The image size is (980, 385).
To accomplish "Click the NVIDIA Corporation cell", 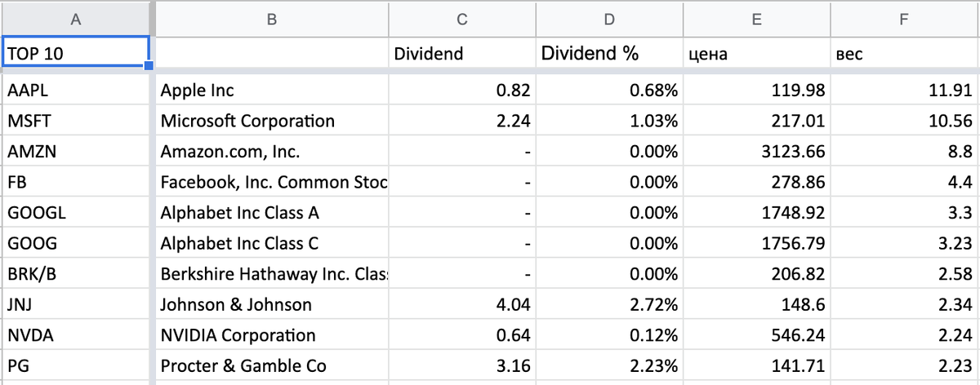I will [271, 335].
